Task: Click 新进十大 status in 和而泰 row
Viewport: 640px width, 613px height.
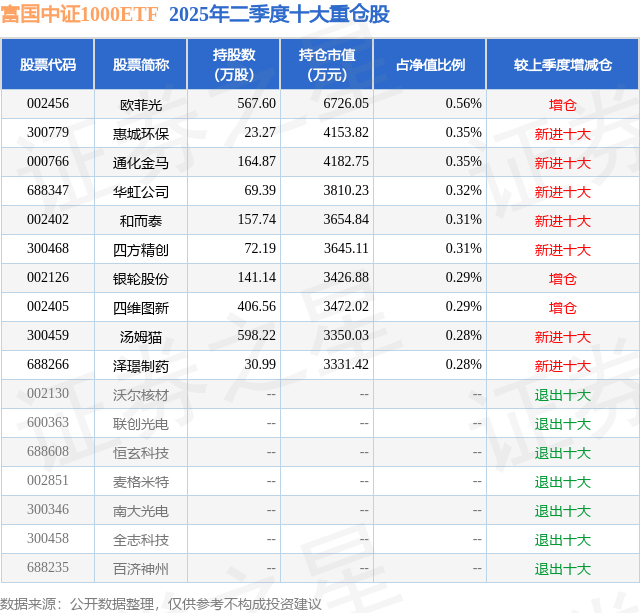Action: click(x=563, y=221)
